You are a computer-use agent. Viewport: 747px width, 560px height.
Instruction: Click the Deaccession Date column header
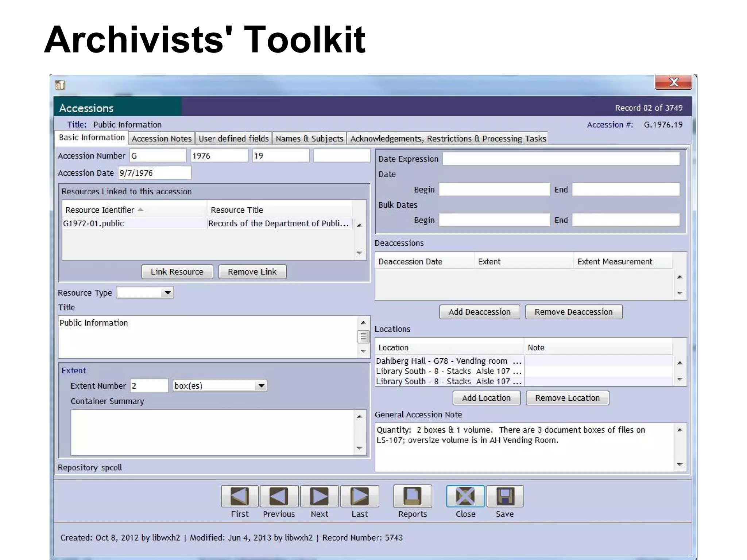click(x=425, y=261)
